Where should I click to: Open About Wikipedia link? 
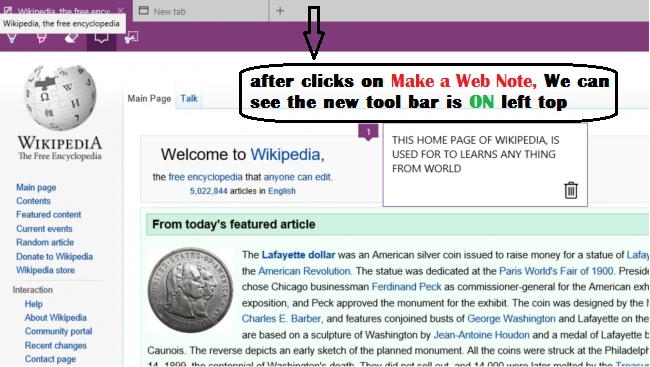pos(56,318)
